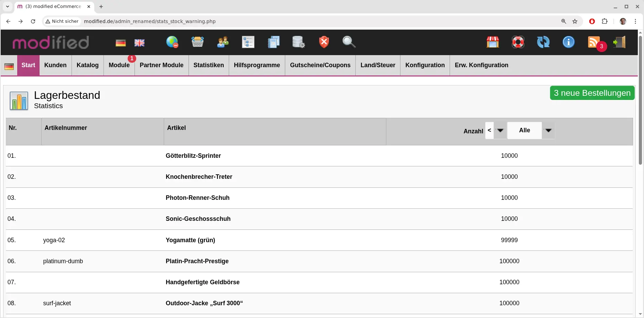Expand the 'Alle' quantity filter dropdown
The width and height of the screenshot is (644, 318).
[531, 131]
